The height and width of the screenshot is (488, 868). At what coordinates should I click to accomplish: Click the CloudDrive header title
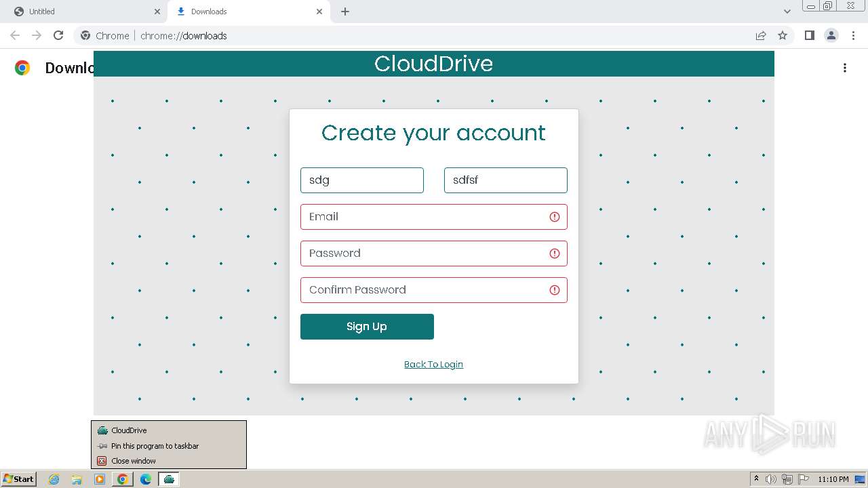pos(434,64)
